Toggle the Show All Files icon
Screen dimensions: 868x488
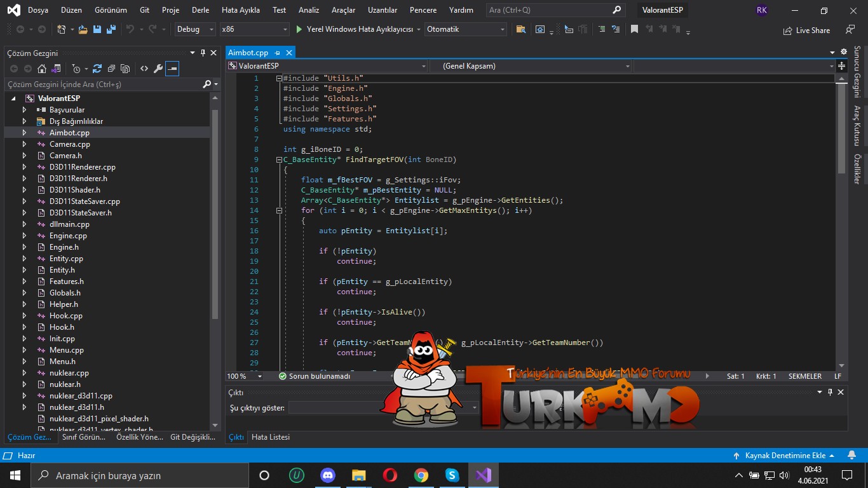[x=125, y=69]
